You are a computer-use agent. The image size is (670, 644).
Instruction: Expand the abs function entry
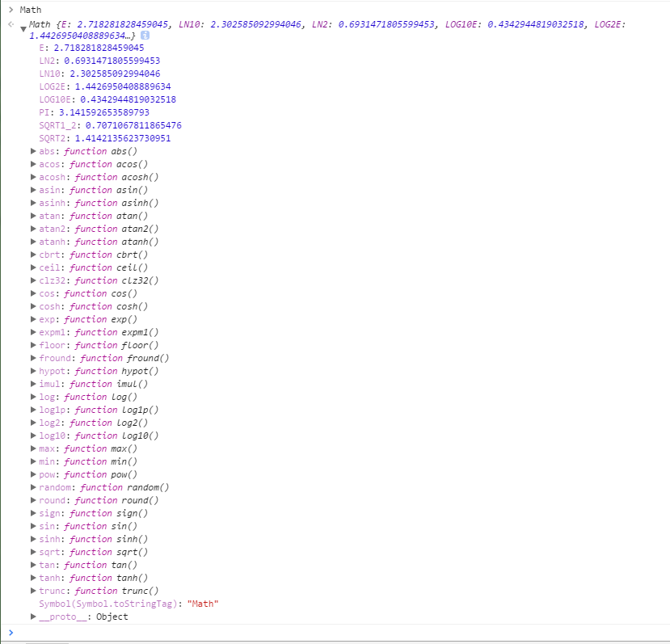(33, 151)
